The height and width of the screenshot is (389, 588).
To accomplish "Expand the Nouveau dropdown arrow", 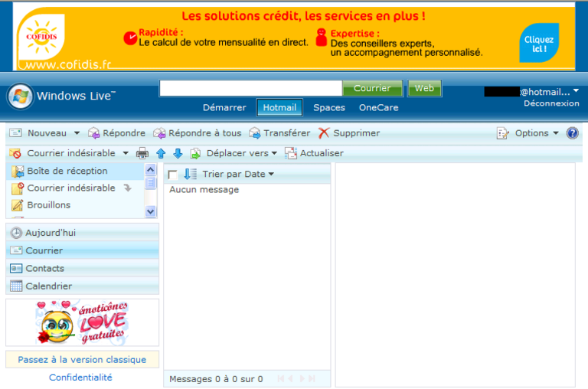I will 77,132.
